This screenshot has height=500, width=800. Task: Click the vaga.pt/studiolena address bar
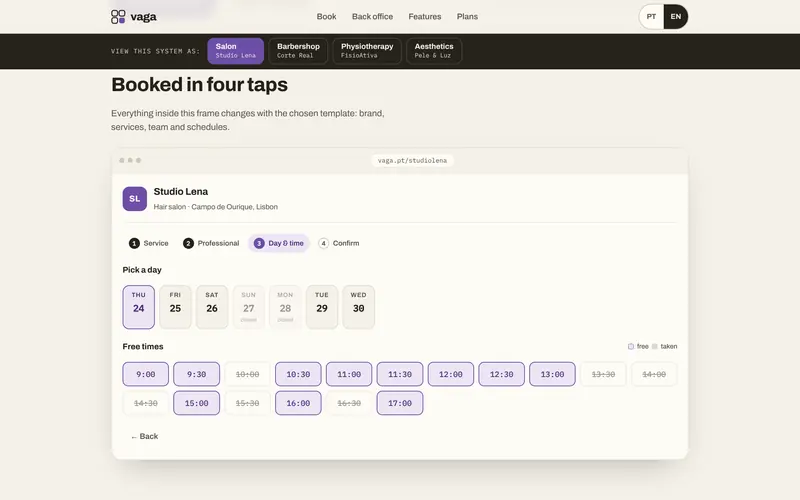(x=412, y=160)
